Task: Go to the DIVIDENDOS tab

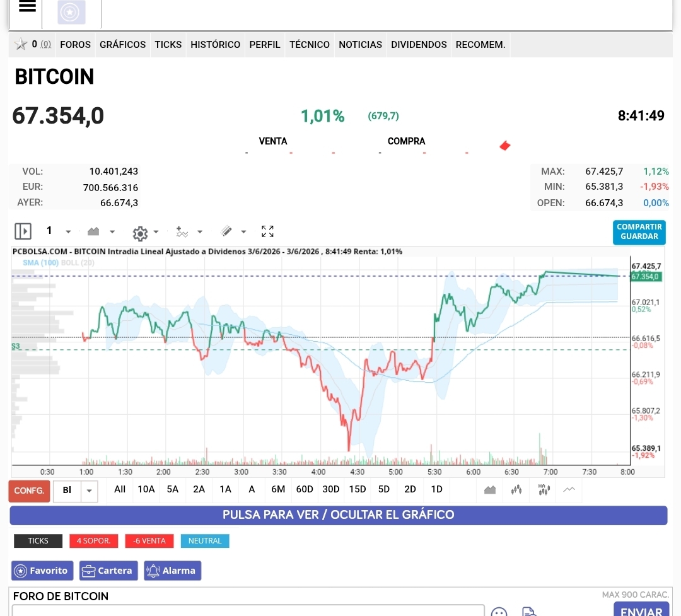Action: pos(419,44)
